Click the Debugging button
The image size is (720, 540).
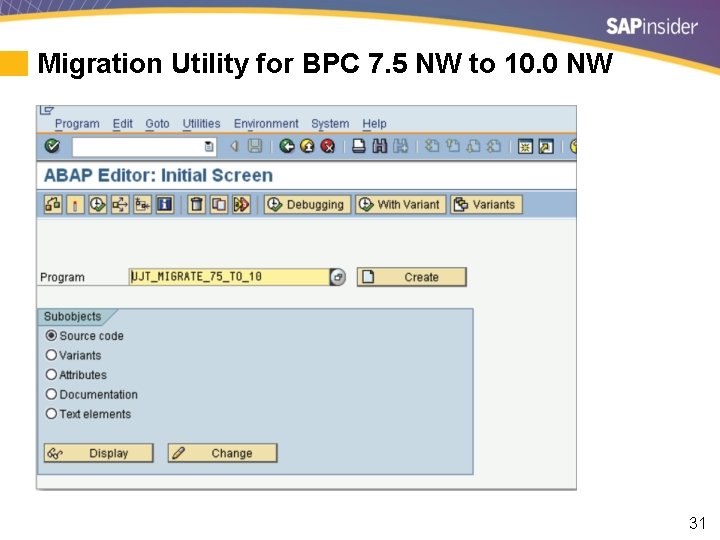(307, 204)
